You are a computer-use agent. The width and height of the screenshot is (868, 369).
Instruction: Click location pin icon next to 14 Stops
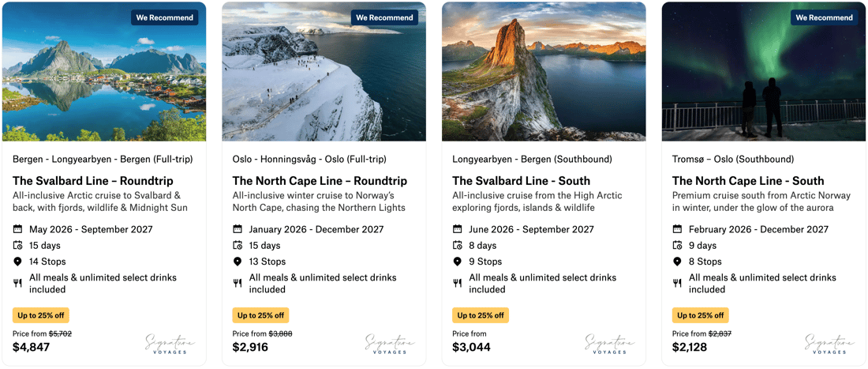18,262
